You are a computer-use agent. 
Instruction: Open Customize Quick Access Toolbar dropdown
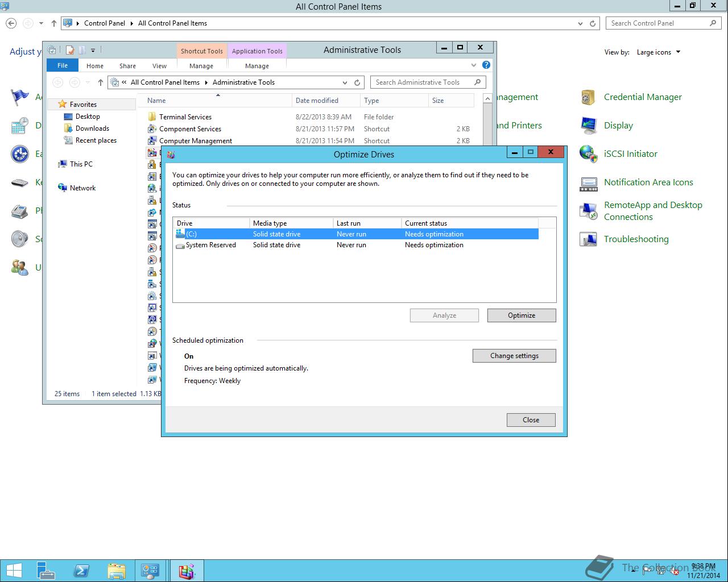pos(93,50)
